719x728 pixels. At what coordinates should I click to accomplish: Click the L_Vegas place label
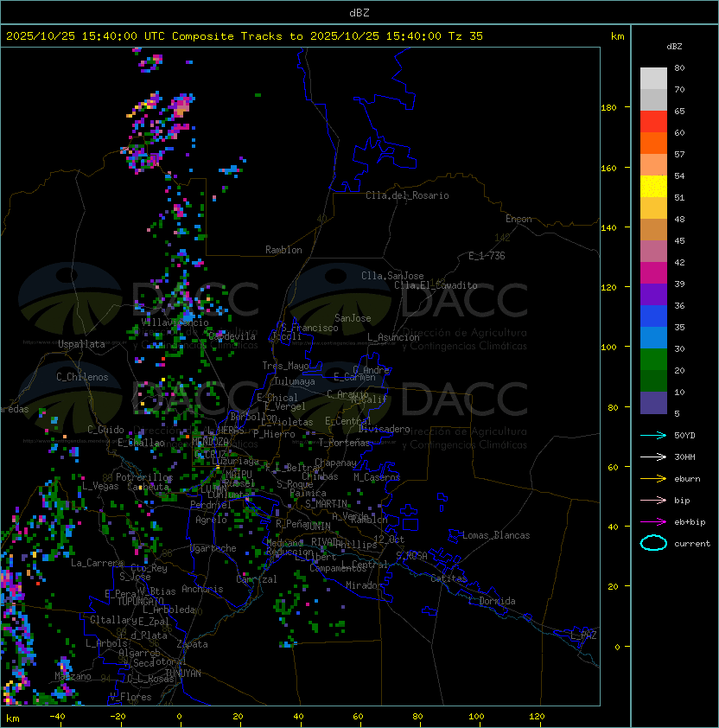coord(100,486)
